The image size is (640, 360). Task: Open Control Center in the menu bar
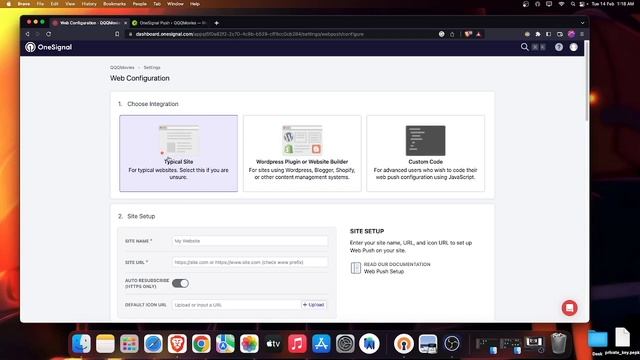(582, 4)
